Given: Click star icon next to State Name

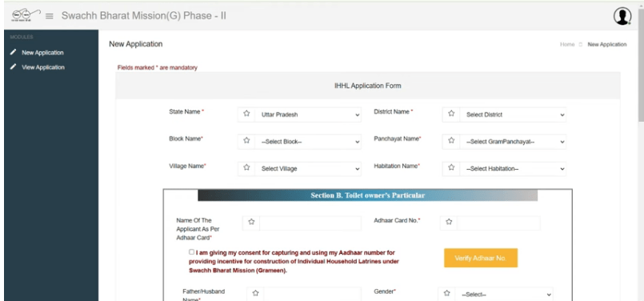Looking at the screenshot, I should pyautogui.click(x=246, y=114).
